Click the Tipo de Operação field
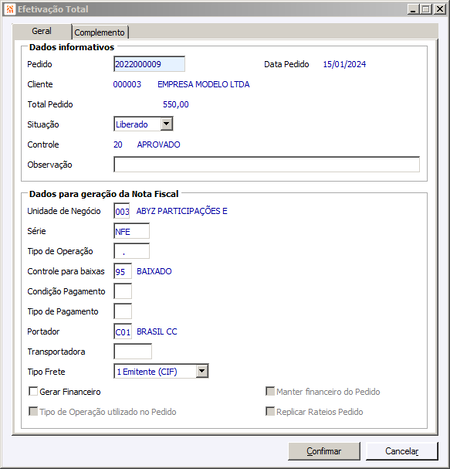 [x=131, y=251]
